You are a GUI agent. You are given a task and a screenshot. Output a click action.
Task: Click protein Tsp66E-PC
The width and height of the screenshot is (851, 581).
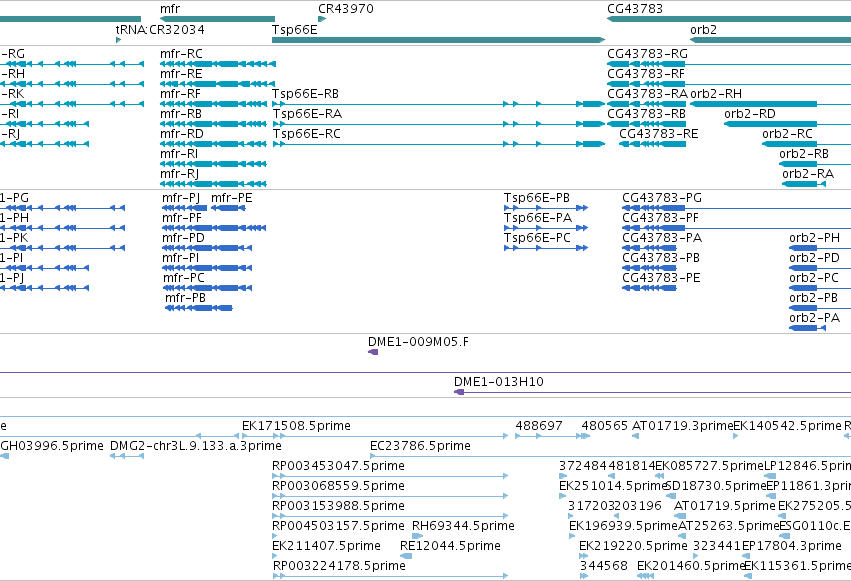coord(546,248)
